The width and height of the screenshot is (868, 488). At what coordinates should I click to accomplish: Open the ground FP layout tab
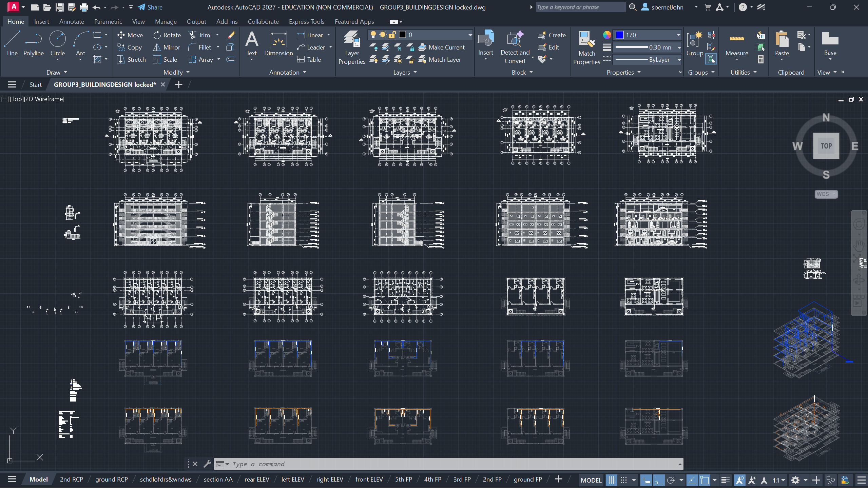(528, 480)
